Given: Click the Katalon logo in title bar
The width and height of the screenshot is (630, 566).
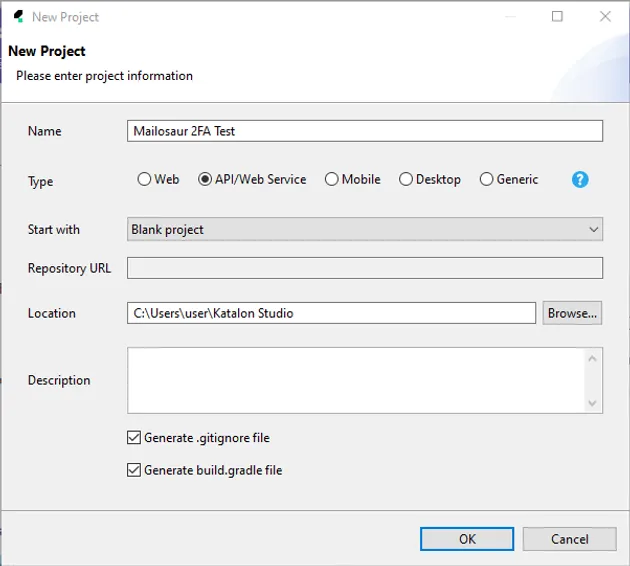Looking at the screenshot, I should pyautogui.click(x=18, y=16).
